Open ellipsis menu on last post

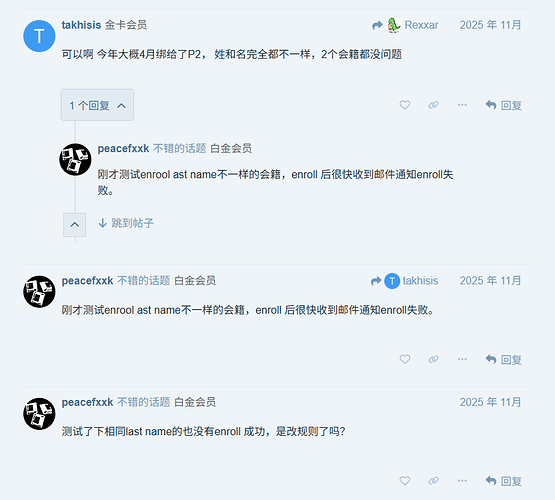click(462, 481)
